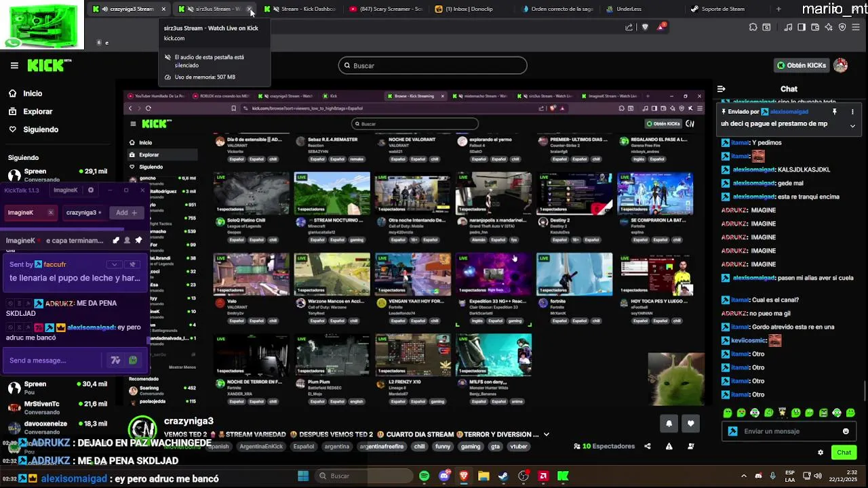The image size is (868, 488).
Task: Open browser extensions puzzle icon
Action: click(x=753, y=27)
